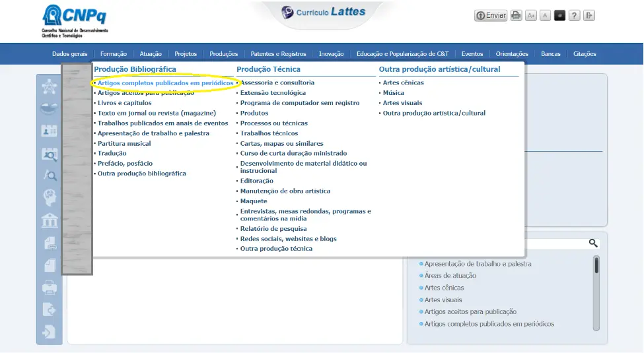
Task: Click the printer icon in top toolbar
Action: point(516,15)
